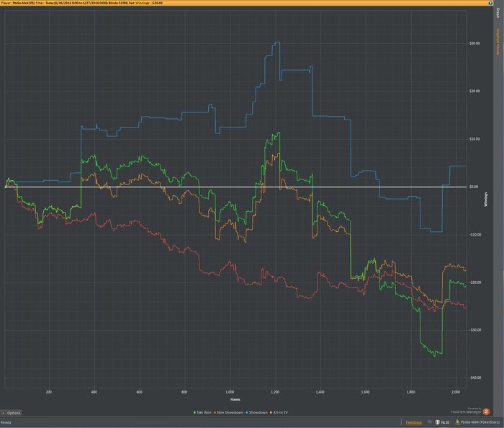The height and width of the screenshot is (428, 504).
Task: Click the small icon beside Feedback link
Action: coord(430,422)
